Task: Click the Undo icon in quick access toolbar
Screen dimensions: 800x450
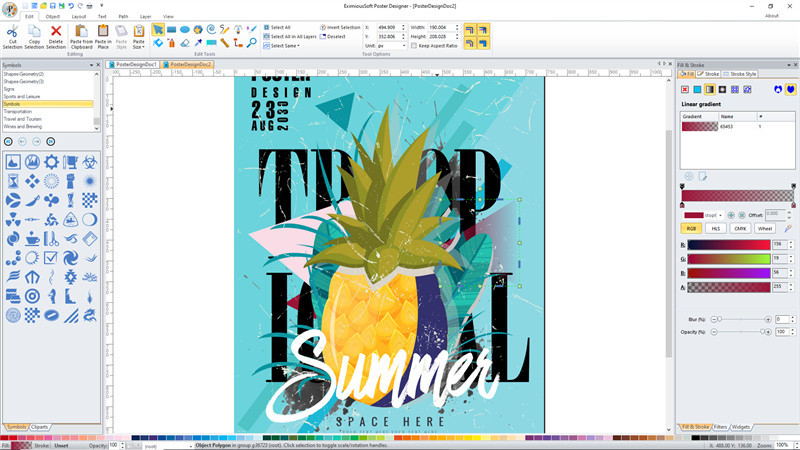Action: point(71,6)
